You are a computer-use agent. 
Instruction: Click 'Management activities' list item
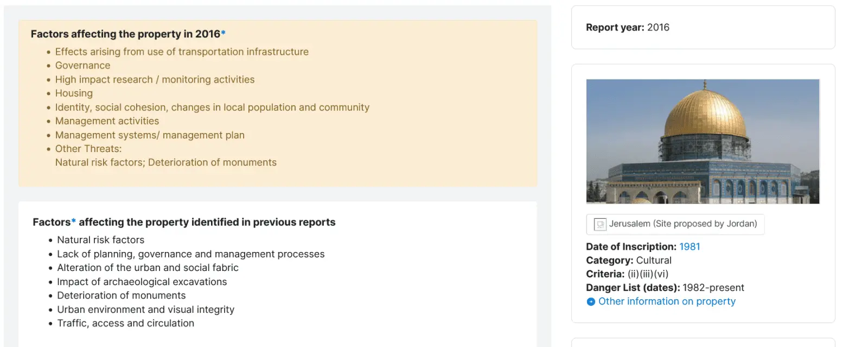point(107,121)
